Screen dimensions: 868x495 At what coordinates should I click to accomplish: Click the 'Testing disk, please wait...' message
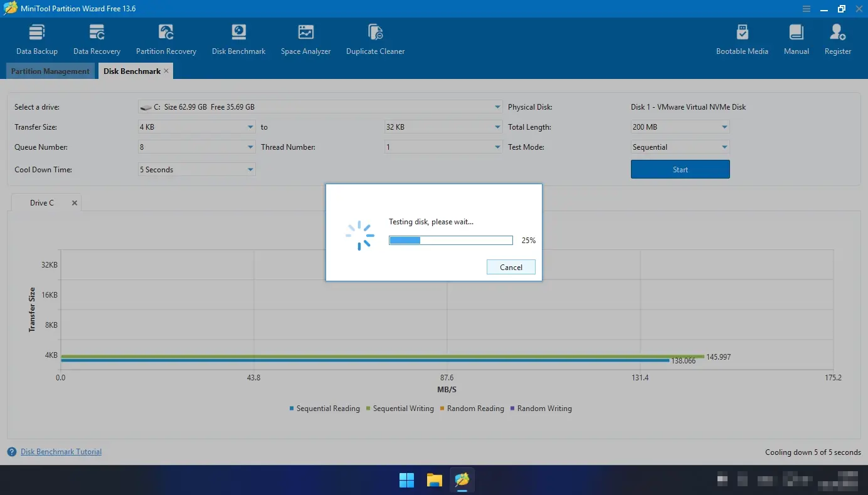pyautogui.click(x=431, y=222)
